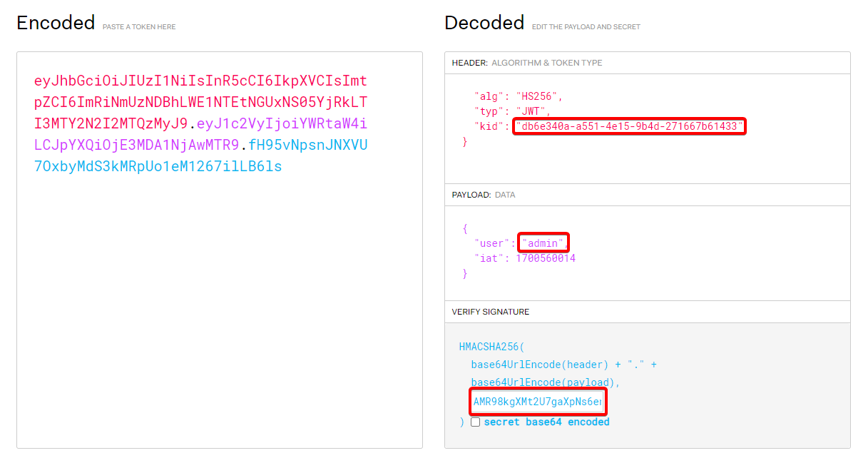Click the red header segment of encoded token
This screenshot has height=453, width=868.
click(x=200, y=102)
